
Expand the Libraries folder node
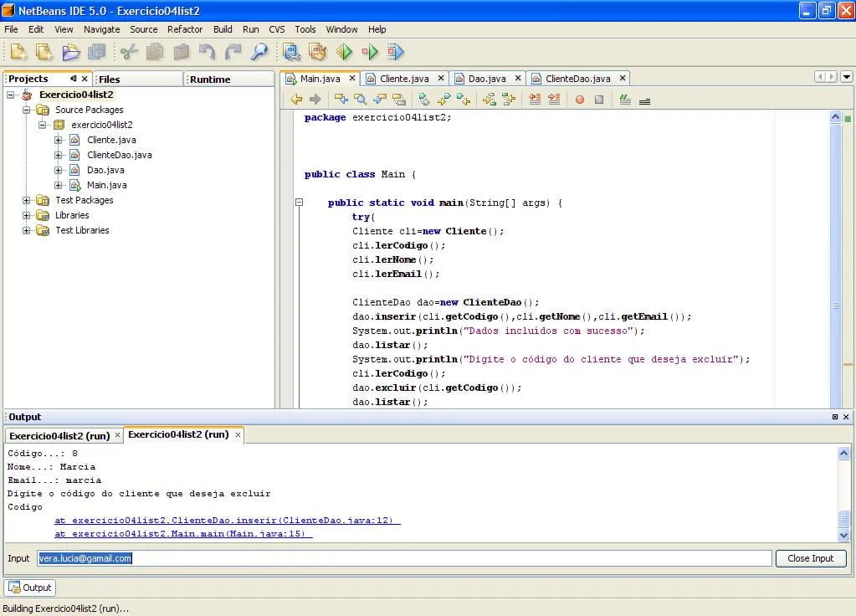pyautogui.click(x=26, y=215)
